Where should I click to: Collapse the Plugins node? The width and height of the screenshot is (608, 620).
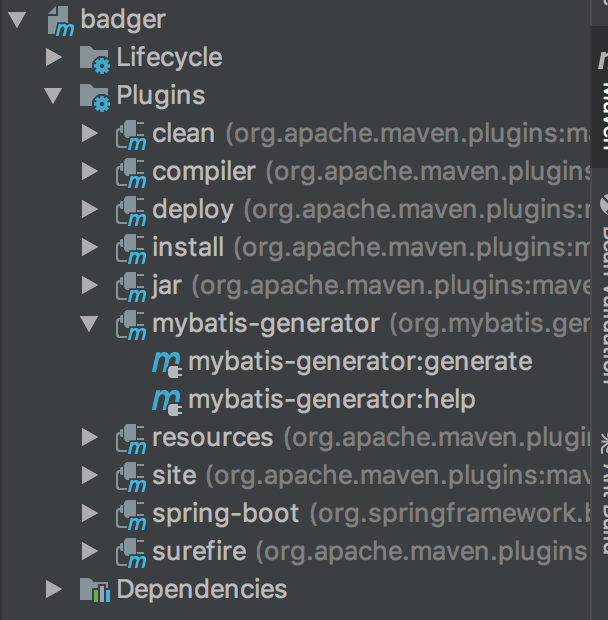pos(54,97)
